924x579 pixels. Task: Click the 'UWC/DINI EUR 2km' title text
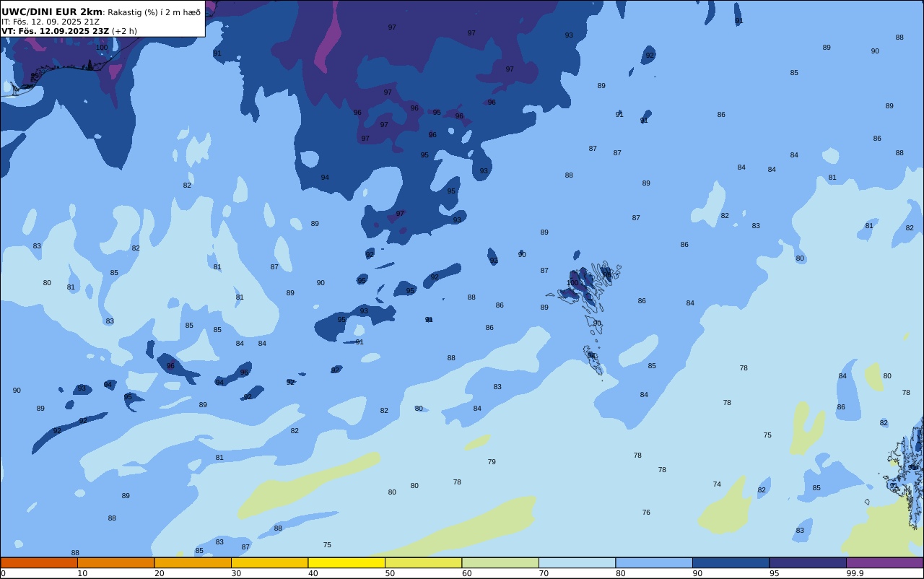pyautogui.click(x=52, y=12)
